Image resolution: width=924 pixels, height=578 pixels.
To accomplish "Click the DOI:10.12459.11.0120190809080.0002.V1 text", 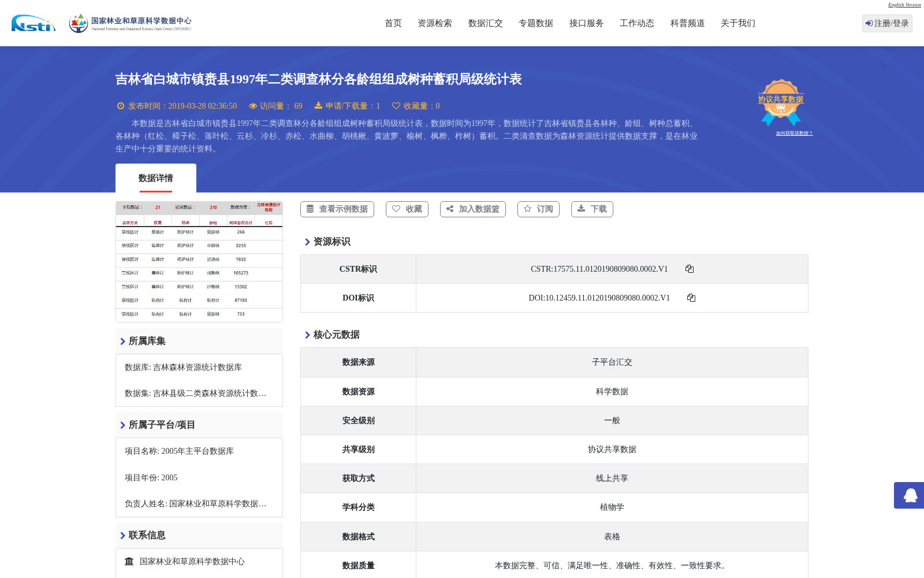I will (599, 298).
